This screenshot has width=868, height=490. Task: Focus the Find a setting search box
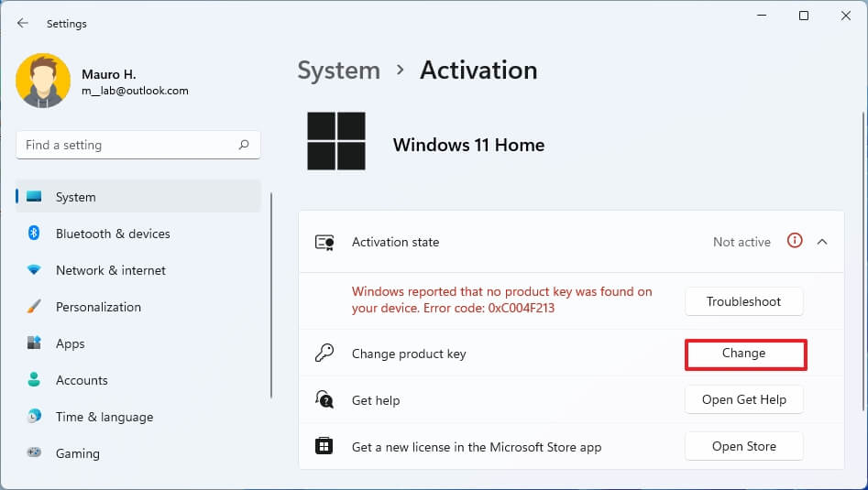pyautogui.click(x=137, y=145)
